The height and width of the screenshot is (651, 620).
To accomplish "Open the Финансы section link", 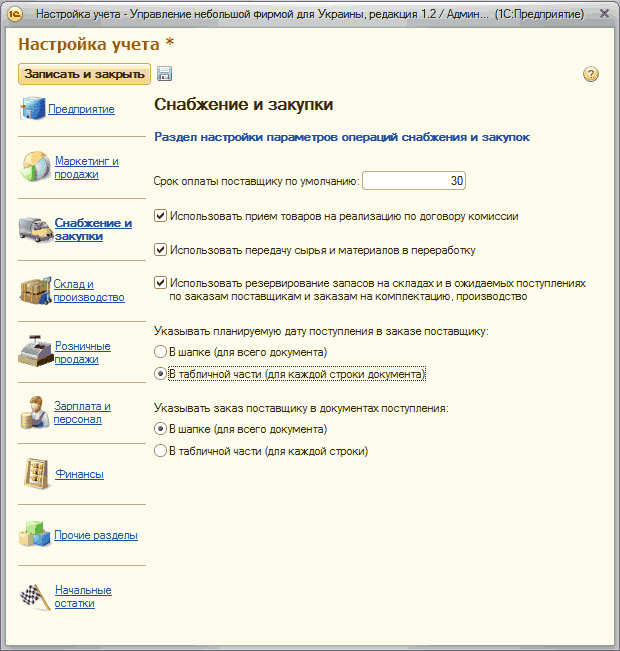I will click(80, 474).
